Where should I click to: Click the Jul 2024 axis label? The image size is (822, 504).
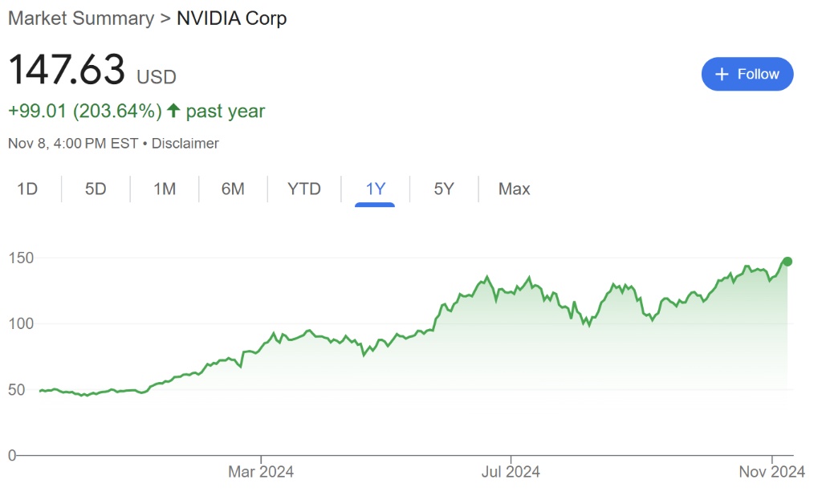[510, 472]
